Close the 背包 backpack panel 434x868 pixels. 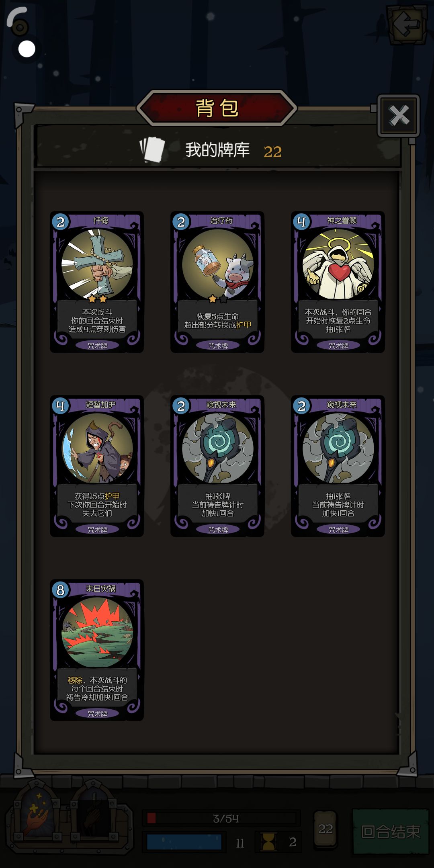pos(398,116)
